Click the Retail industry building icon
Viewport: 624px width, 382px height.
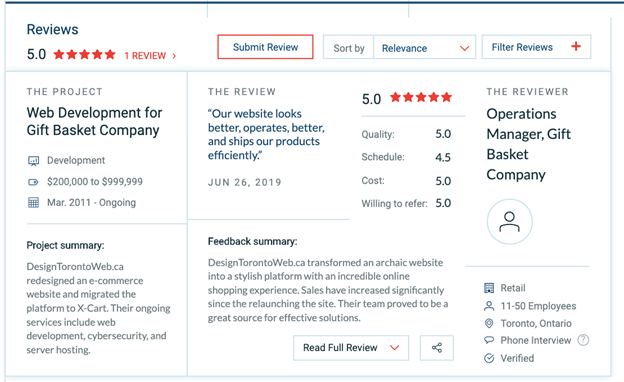[x=489, y=288]
